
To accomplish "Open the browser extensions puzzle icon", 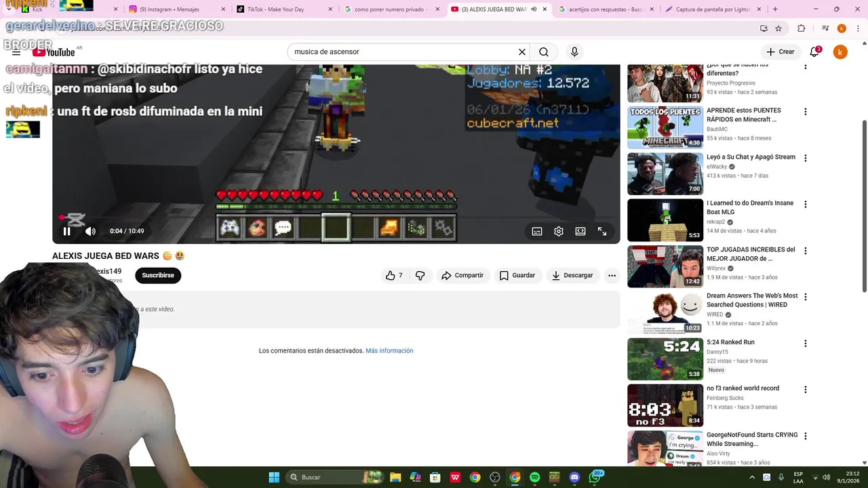I will [802, 28].
